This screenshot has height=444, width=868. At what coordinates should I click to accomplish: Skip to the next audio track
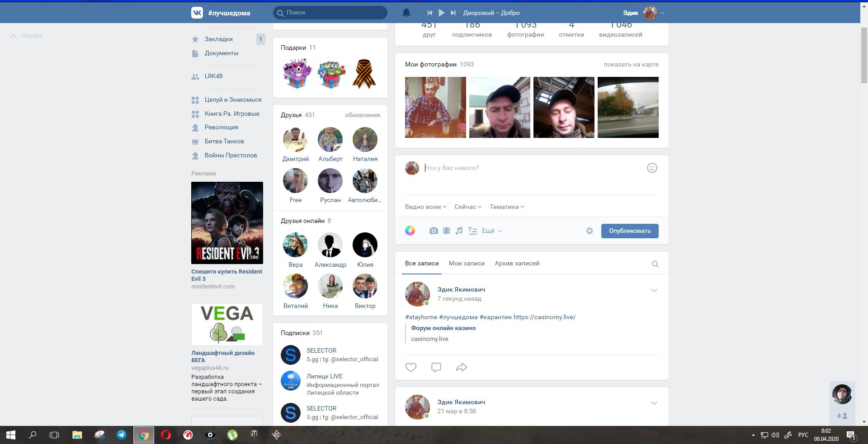453,13
